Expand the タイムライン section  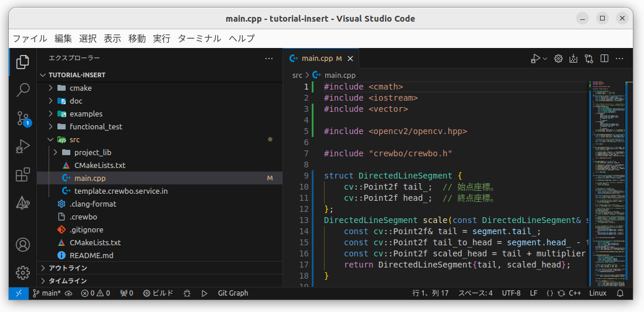pyautogui.click(x=160, y=281)
